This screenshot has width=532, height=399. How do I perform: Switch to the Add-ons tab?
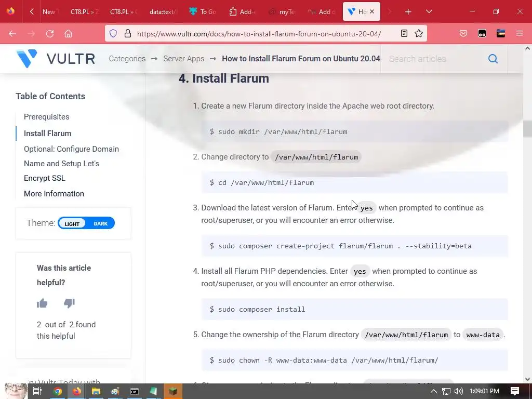[242, 12]
